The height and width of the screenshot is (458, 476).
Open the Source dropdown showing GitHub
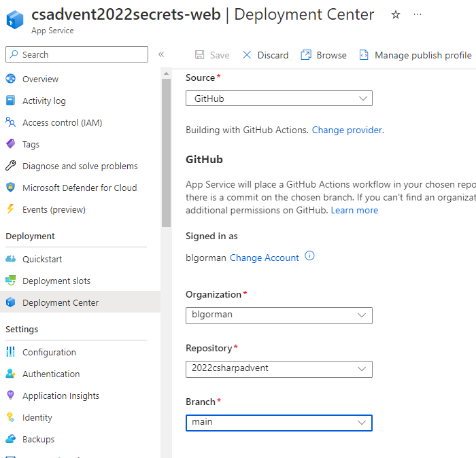coord(279,99)
